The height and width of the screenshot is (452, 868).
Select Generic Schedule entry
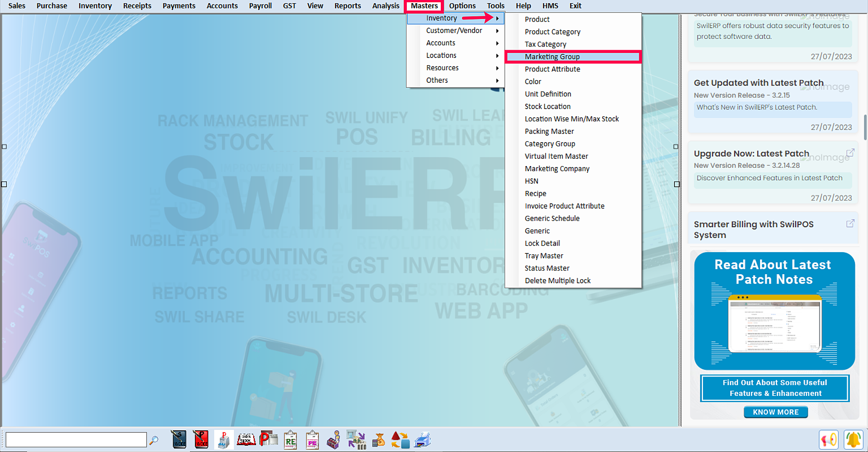point(573,219)
